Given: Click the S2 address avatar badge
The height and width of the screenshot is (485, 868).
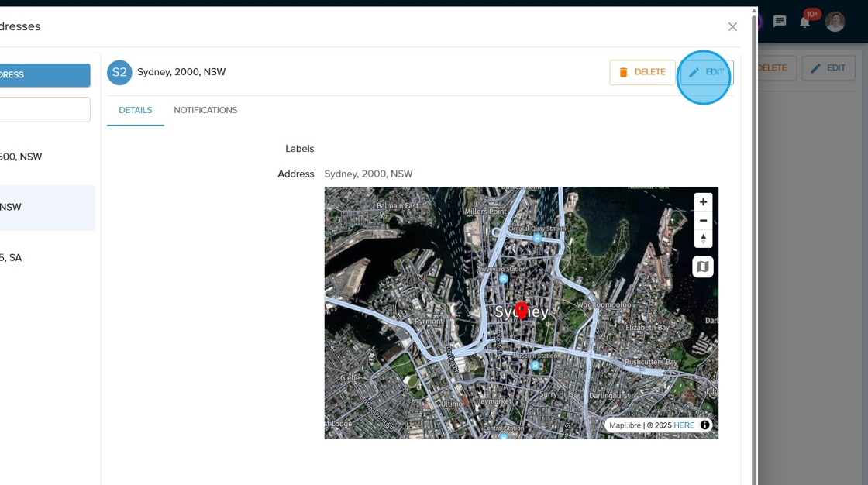Looking at the screenshot, I should (119, 72).
